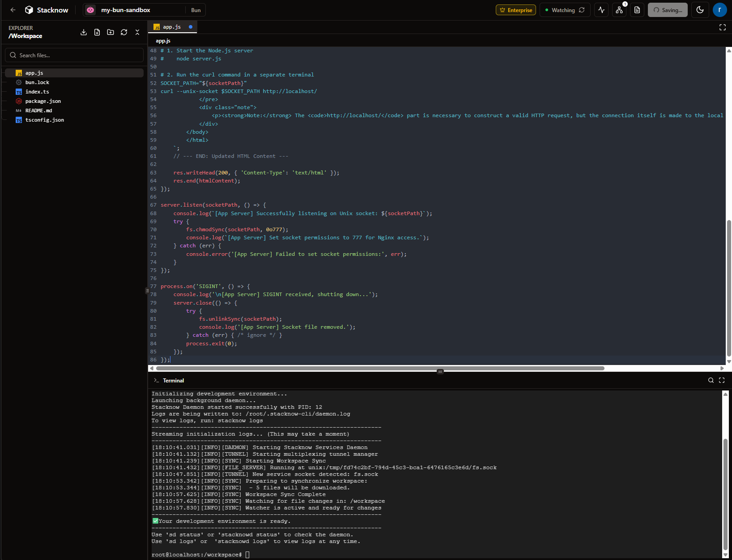Open the activity pulse monitor icon
The image size is (732, 560).
click(601, 10)
